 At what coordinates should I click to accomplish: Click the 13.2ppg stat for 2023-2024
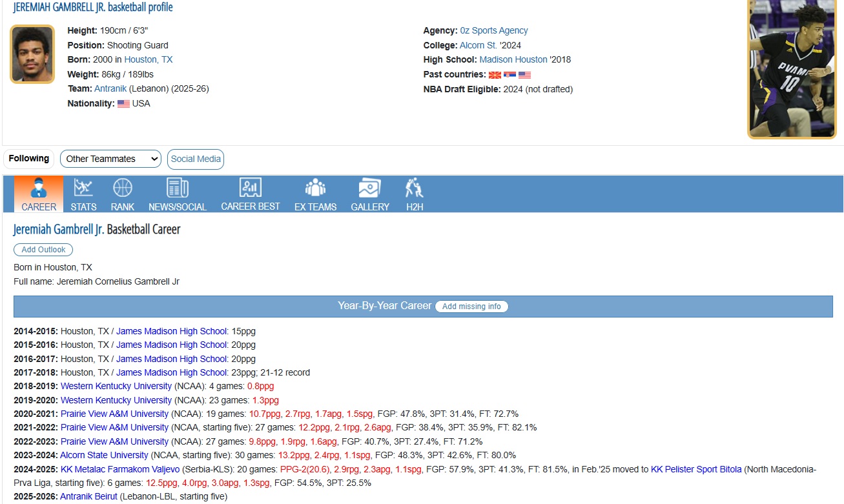click(294, 455)
